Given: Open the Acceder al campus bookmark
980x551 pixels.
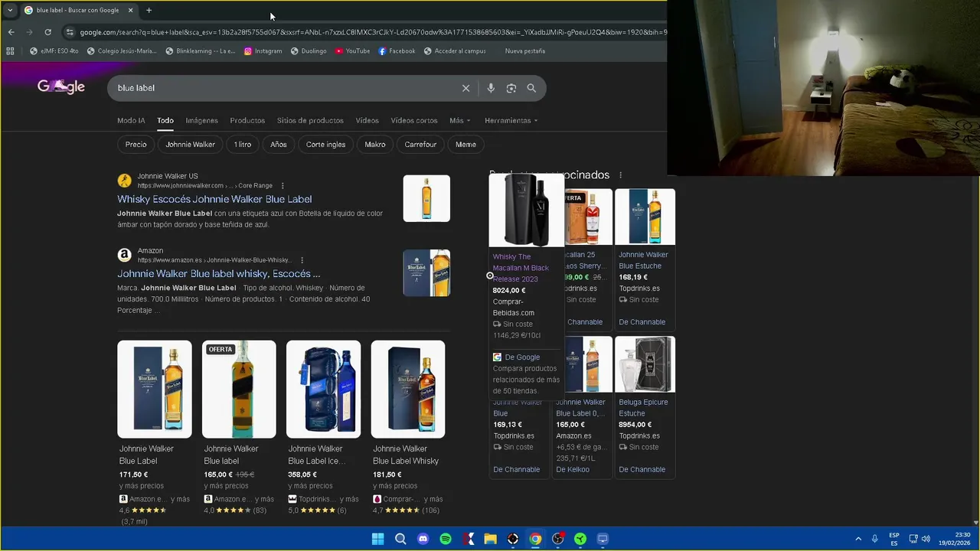Looking at the screenshot, I should click(x=455, y=51).
